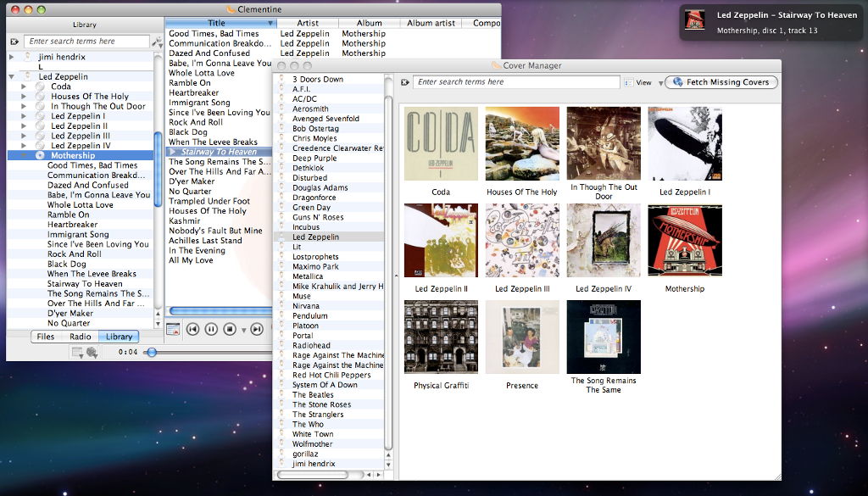Image resolution: width=868 pixels, height=496 pixels.
Task: Switch to the Library tab
Action: [x=119, y=337]
